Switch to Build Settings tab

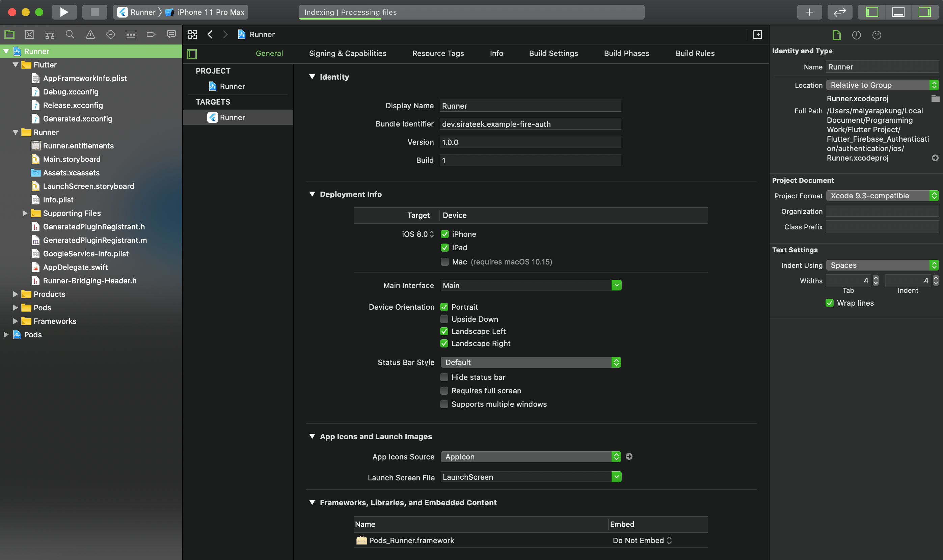553,53
